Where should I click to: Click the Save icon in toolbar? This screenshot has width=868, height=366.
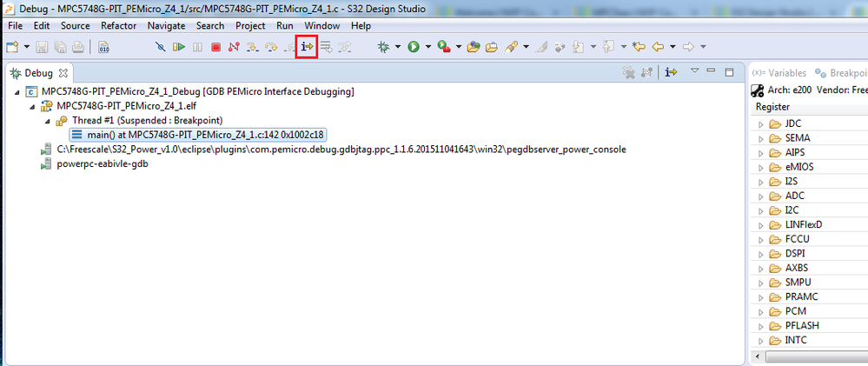point(42,47)
